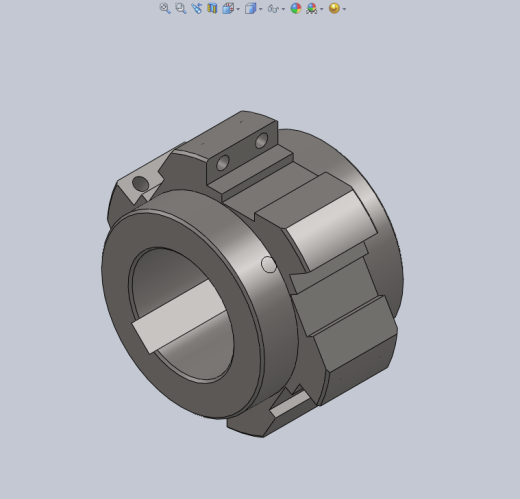Select the hole on the top-left chamfered lug

[140, 184]
